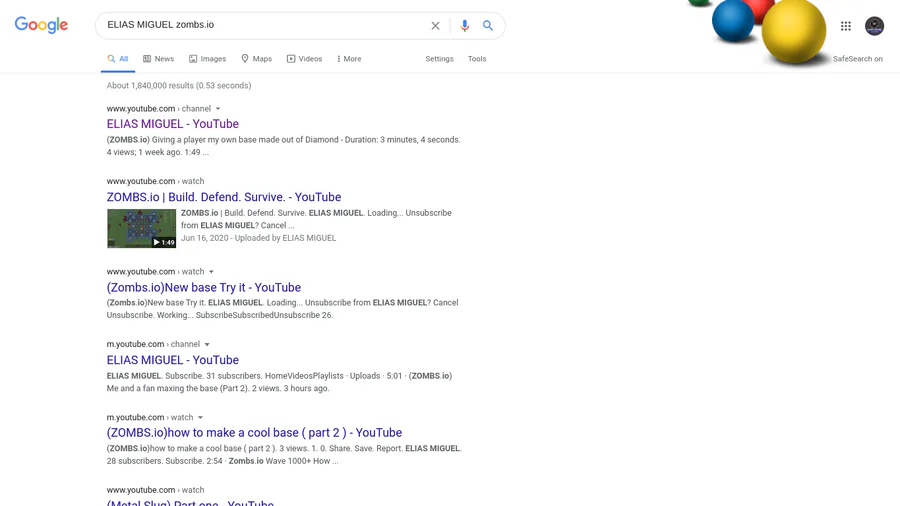Switch to the Videos tab
Image resolution: width=900 pixels, height=506 pixels.
305,59
